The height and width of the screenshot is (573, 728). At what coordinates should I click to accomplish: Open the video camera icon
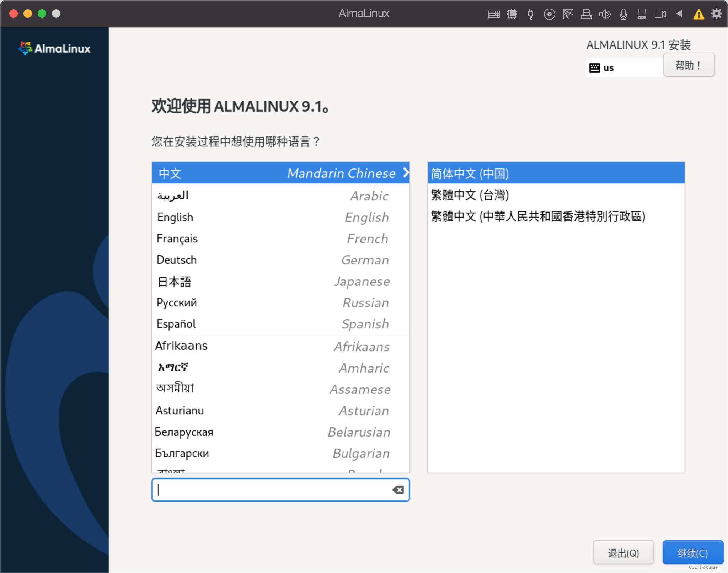[660, 14]
